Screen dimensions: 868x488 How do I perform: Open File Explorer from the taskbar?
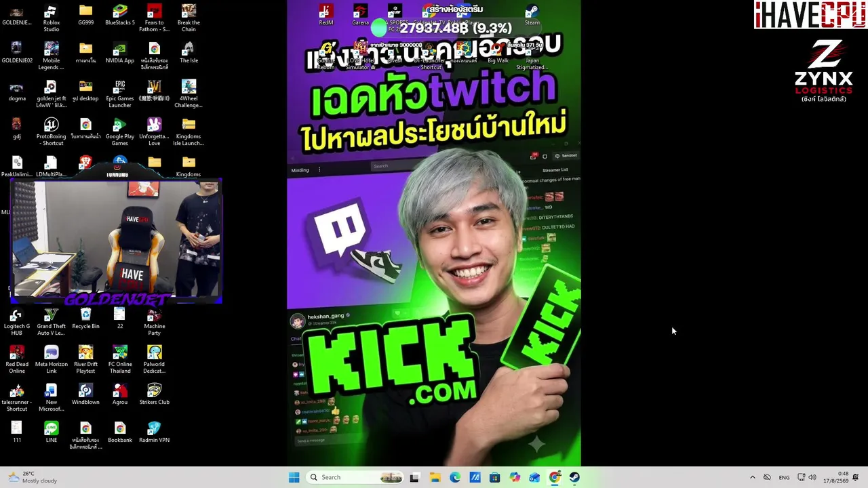point(435,477)
